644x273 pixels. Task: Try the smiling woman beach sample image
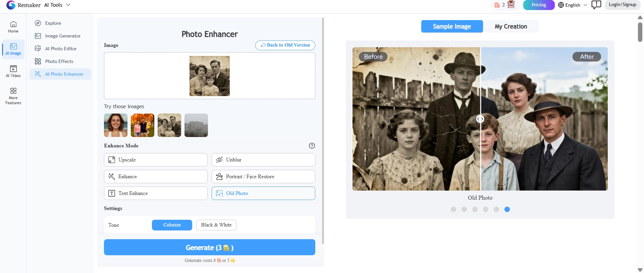[116, 125]
